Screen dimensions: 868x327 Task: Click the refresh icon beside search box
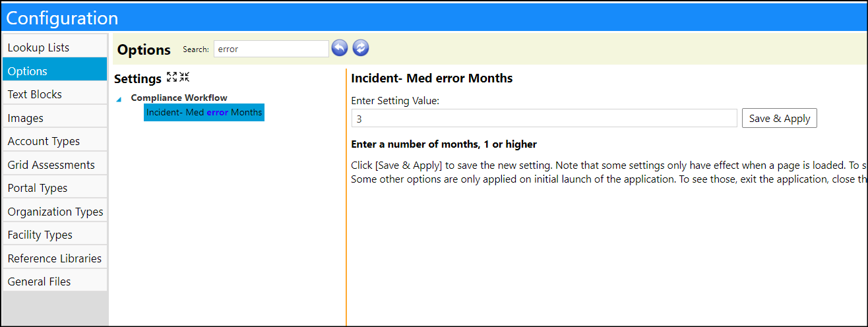point(361,48)
